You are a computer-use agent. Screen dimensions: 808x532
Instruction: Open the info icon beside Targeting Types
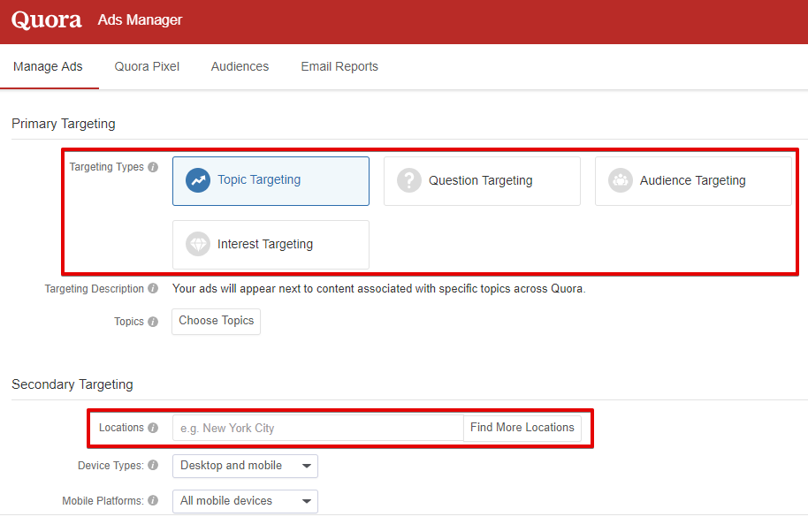tap(153, 167)
